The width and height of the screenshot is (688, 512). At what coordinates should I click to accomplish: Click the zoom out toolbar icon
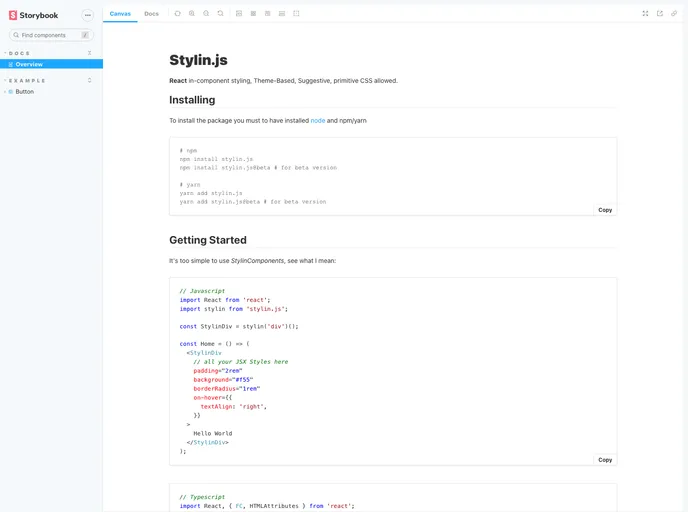[206, 14]
